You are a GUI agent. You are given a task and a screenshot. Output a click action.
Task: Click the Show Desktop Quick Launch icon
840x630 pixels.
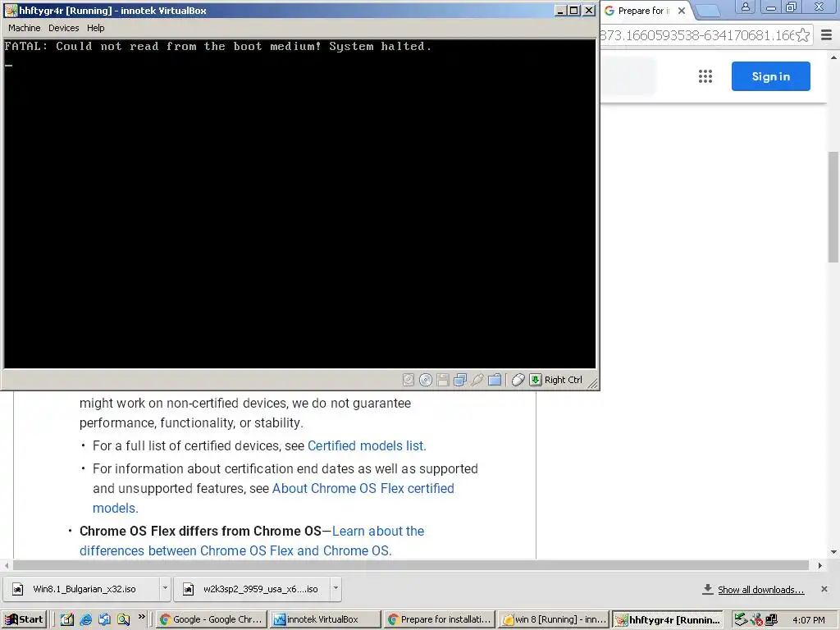pyautogui.click(x=104, y=619)
